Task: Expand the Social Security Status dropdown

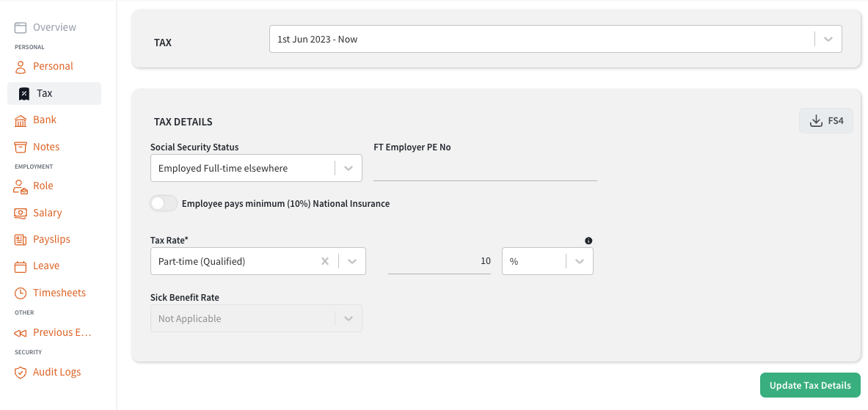Action: pos(349,168)
